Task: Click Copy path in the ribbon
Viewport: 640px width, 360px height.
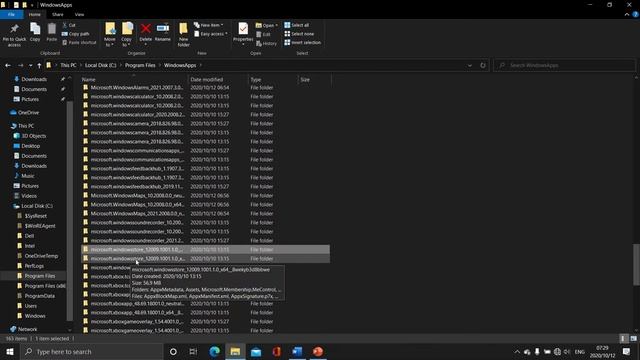Action: click(76, 34)
